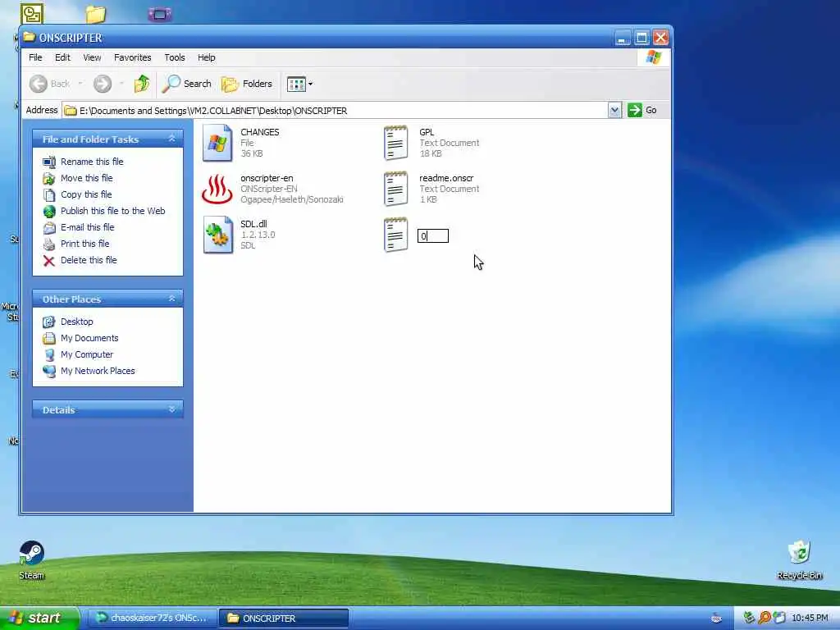The height and width of the screenshot is (630, 840).
Task: Click the Back navigation button
Action: pos(49,84)
